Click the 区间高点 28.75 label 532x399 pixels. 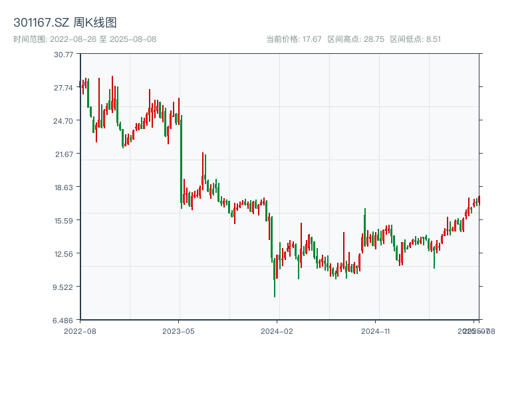point(356,39)
